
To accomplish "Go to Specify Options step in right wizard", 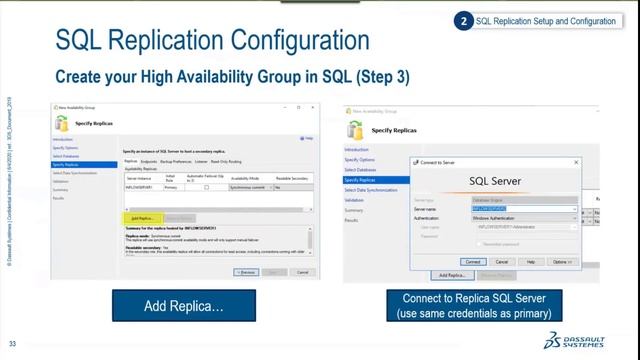I will click(x=359, y=160).
